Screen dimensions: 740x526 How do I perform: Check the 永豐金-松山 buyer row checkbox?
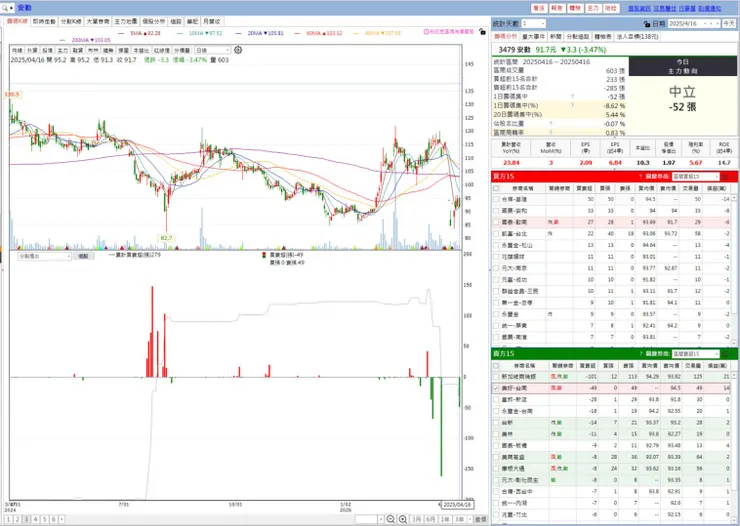(496, 245)
